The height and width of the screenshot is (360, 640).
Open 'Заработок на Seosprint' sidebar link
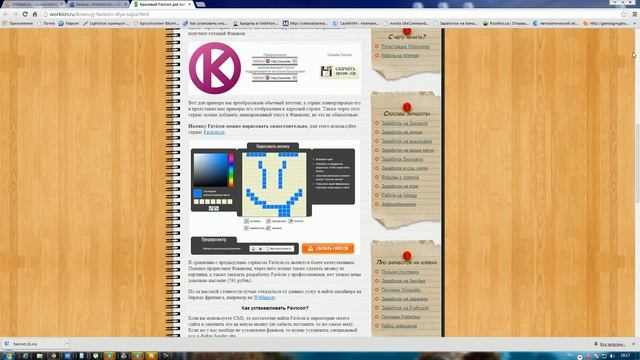click(x=404, y=123)
